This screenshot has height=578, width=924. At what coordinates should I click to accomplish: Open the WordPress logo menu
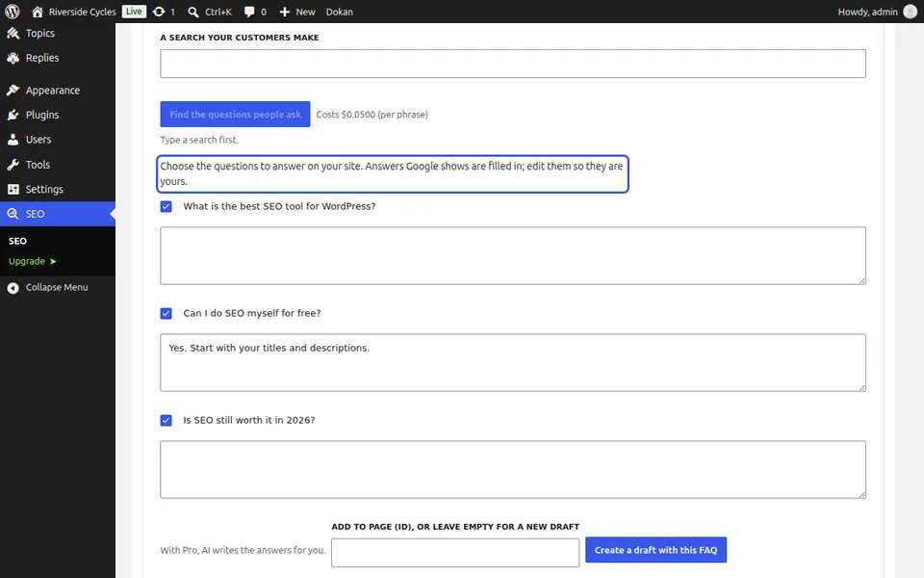[13, 12]
